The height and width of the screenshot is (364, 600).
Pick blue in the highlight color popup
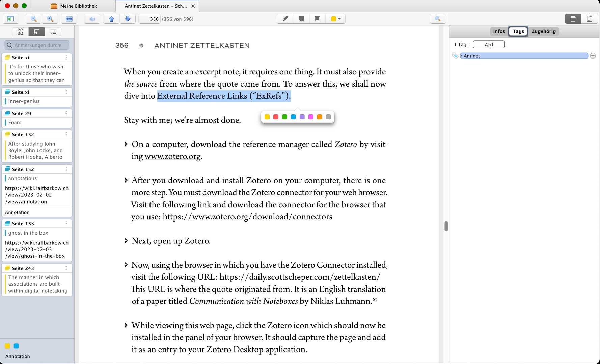(293, 117)
